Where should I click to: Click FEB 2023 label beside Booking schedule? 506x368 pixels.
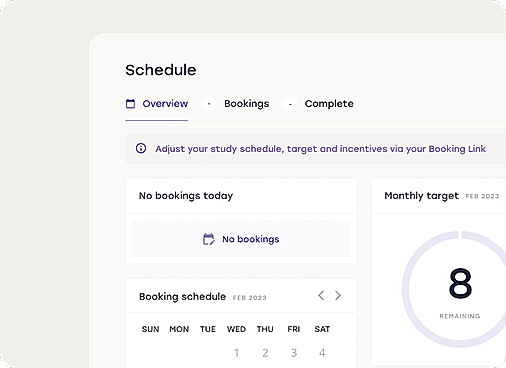tap(250, 298)
